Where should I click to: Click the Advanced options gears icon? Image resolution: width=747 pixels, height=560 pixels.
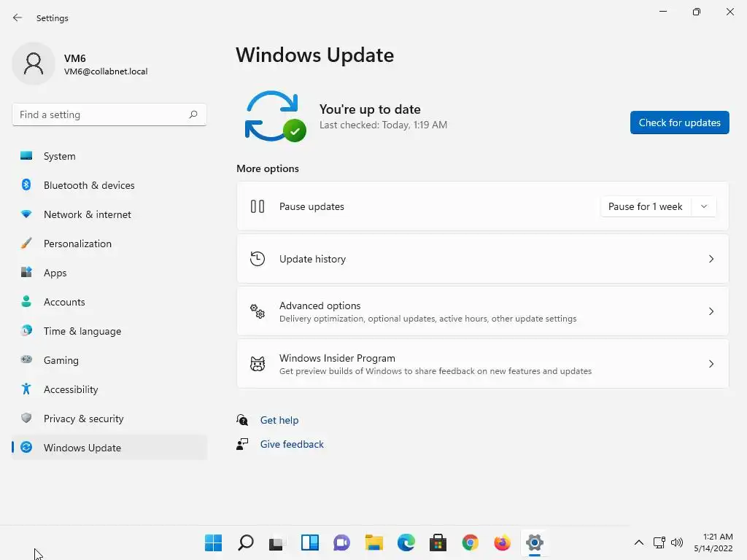[x=258, y=311]
